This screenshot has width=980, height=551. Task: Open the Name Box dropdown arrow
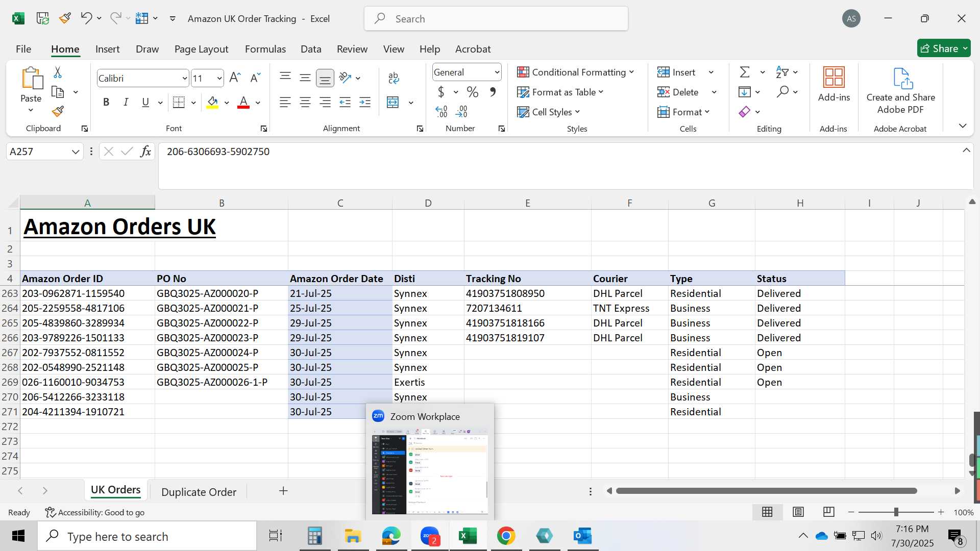click(x=76, y=152)
